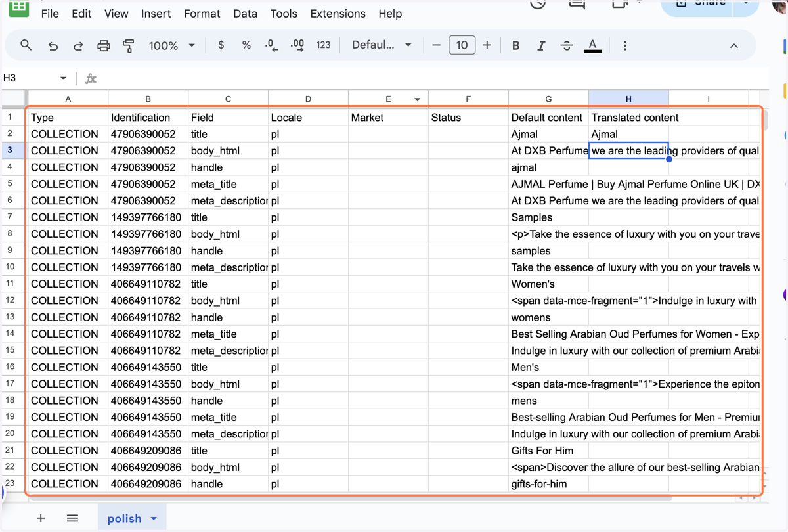Select the cell containing 'Women's'
This screenshot has height=532, width=788.
[548, 284]
